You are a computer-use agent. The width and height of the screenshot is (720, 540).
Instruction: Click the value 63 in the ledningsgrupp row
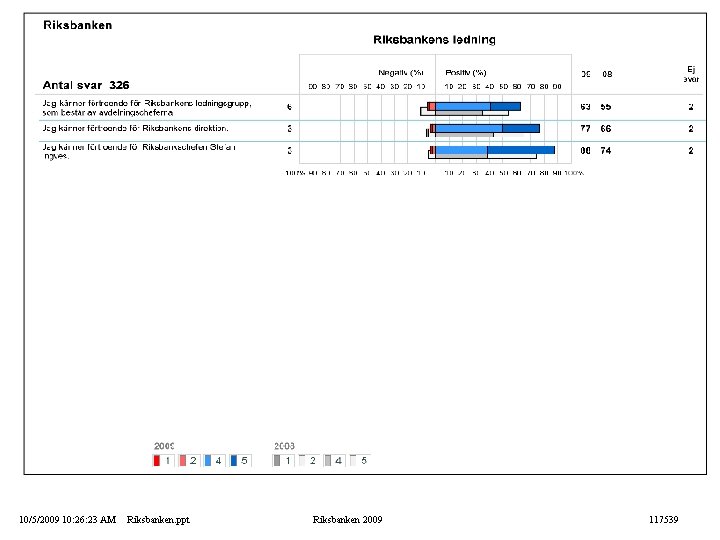point(585,107)
